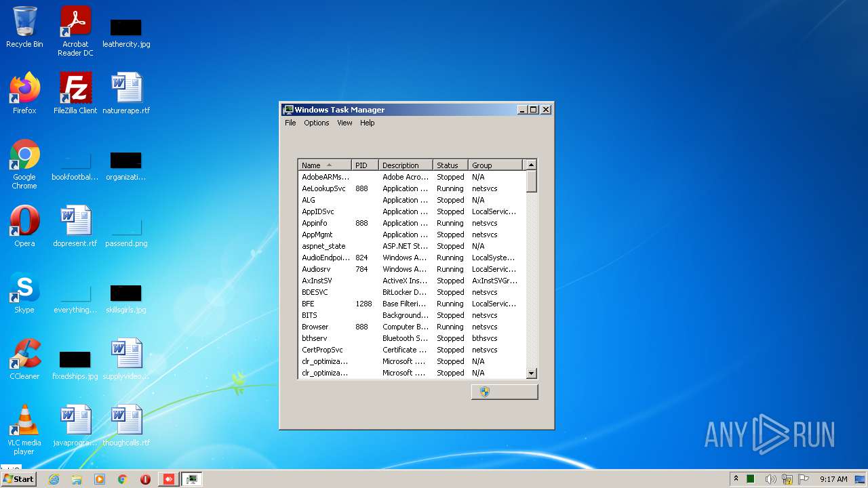Select the CertPropSvc service row
This screenshot has height=488, width=868.
412,350
